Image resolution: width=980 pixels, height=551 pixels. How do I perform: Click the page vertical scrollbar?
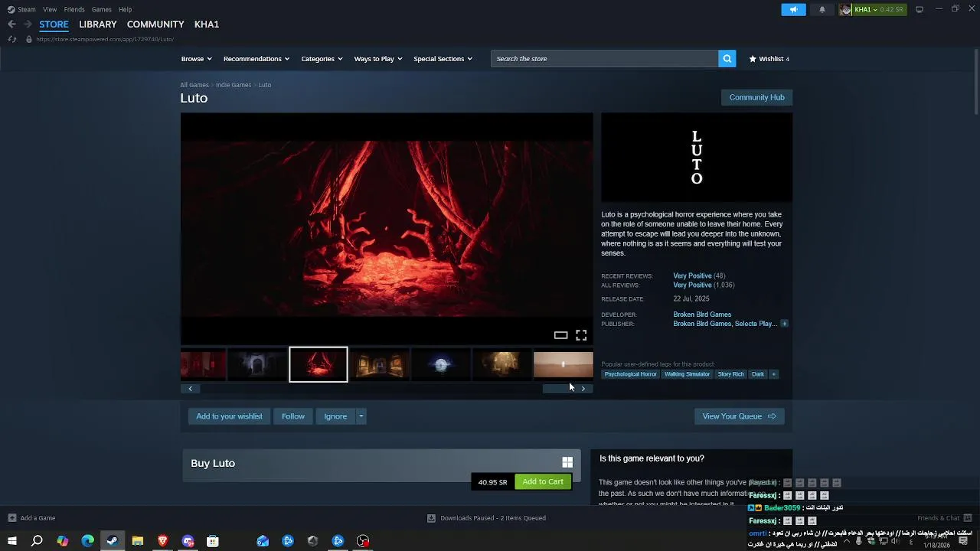pyautogui.click(x=975, y=83)
